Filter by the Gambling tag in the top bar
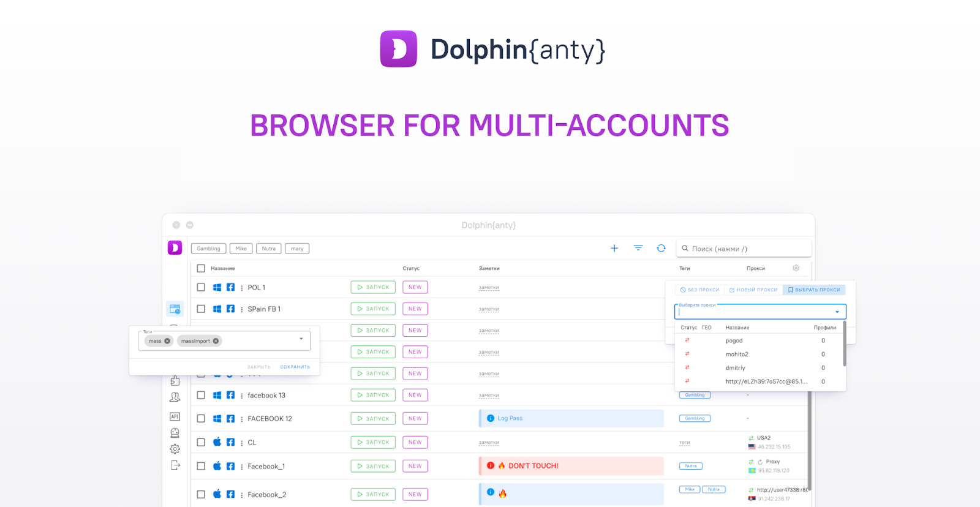This screenshot has width=980, height=507. tap(208, 249)
